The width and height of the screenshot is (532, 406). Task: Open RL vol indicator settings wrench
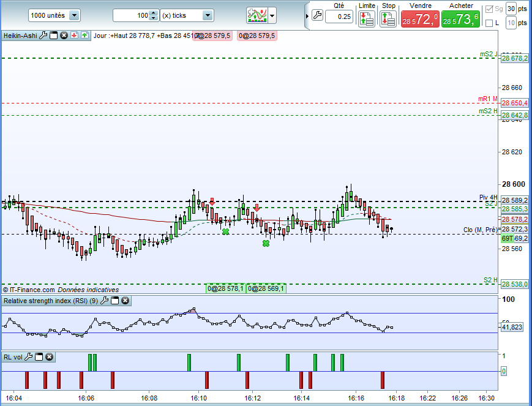point(29,357)
